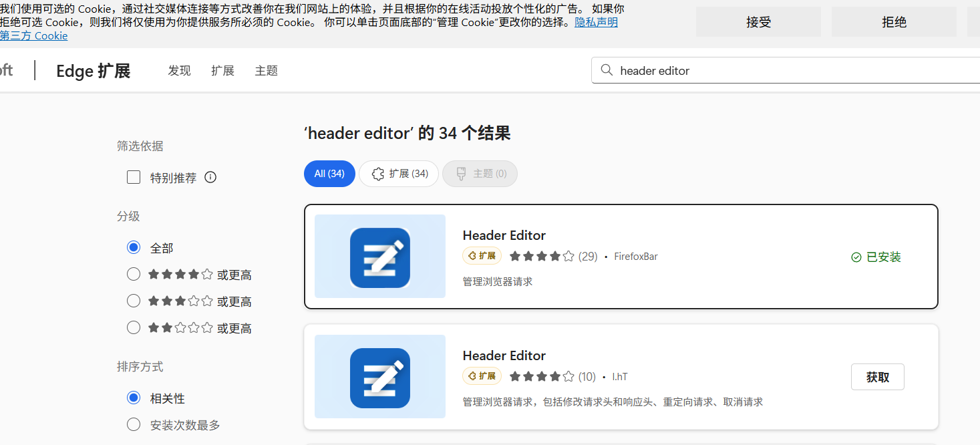Image resolution: width=980 pixels, height=445 pixels.
Task: Click 扩展 badge on FirefoxBar Header Editor
Action: click(x=482, y=256)
